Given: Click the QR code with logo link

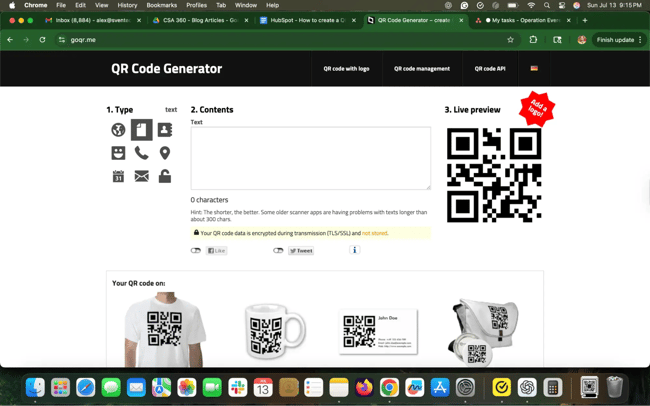Looking at the screenshot, I should click(346, 68).
